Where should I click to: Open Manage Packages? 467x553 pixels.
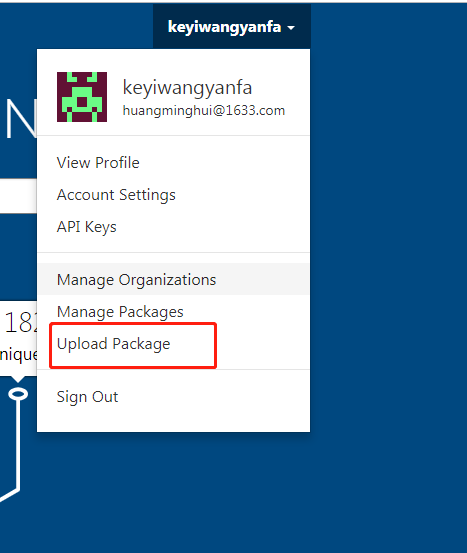click(x=120, y=312)
